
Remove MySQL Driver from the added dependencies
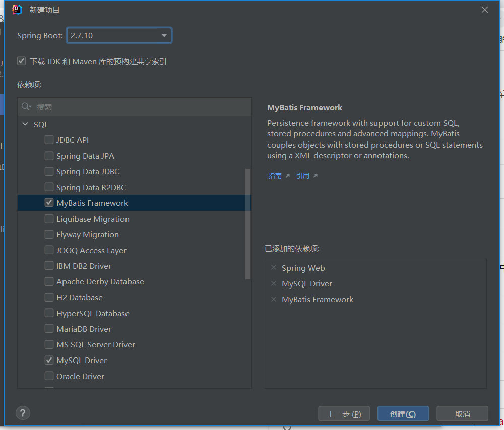pos(274,283)
